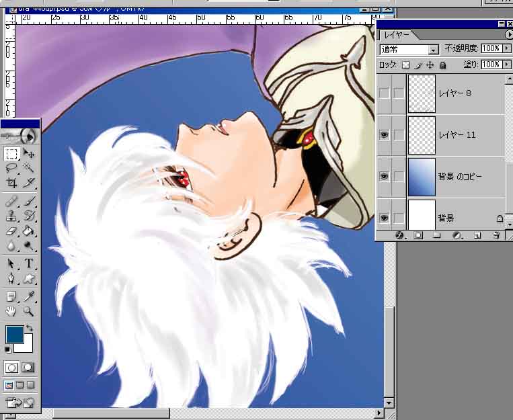The height and width of the screenshot is (420, 513).
Task: Toggle lock position checkbox
Action: coord(430,65)
